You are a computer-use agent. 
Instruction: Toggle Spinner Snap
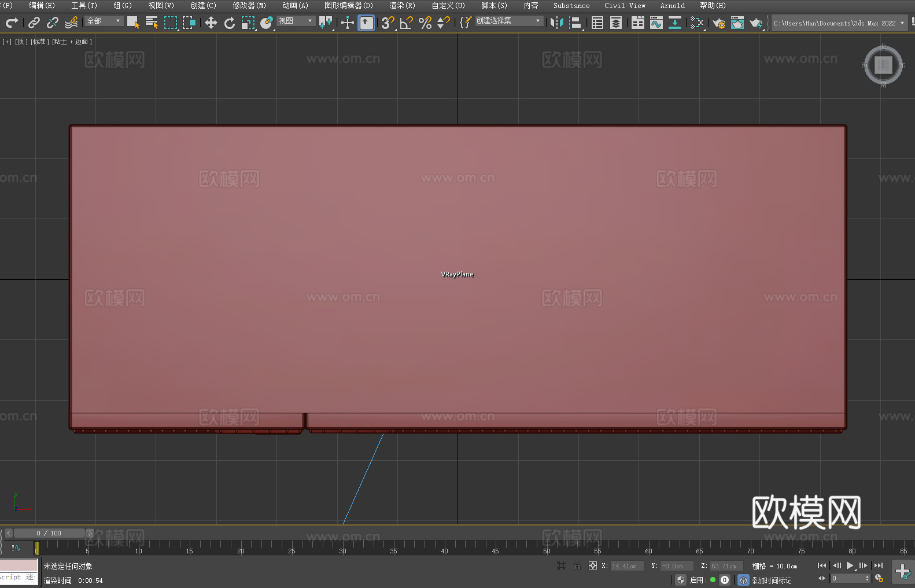click(x=444, y=23)
